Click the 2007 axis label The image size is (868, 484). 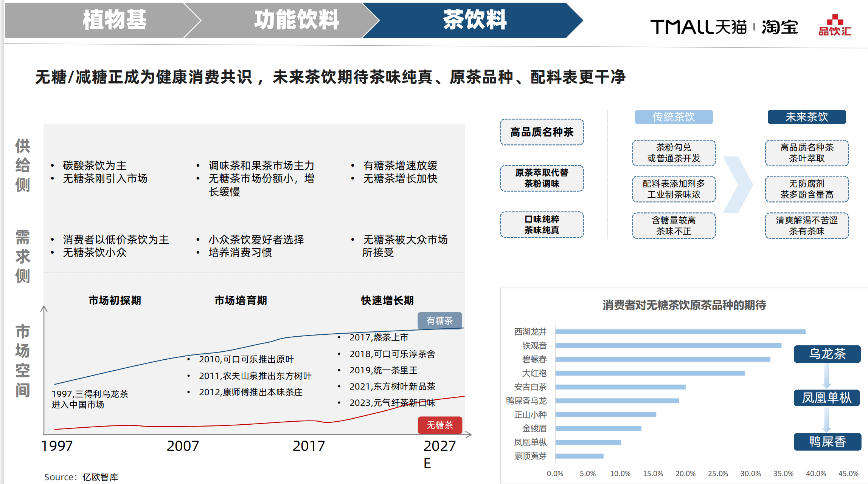pyautogui.click(x=183, y=446)
